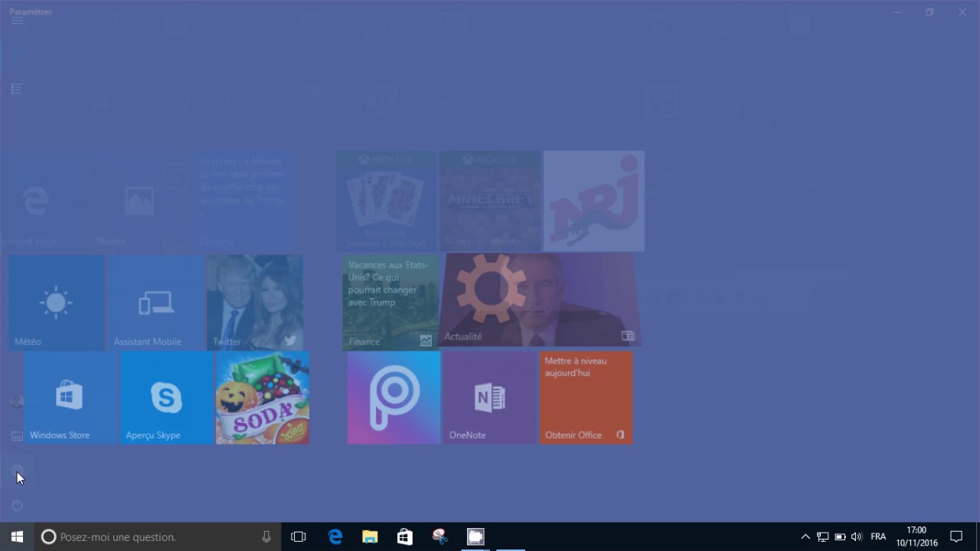
Task: Click the Cortana search box
Action: [158, 536]
